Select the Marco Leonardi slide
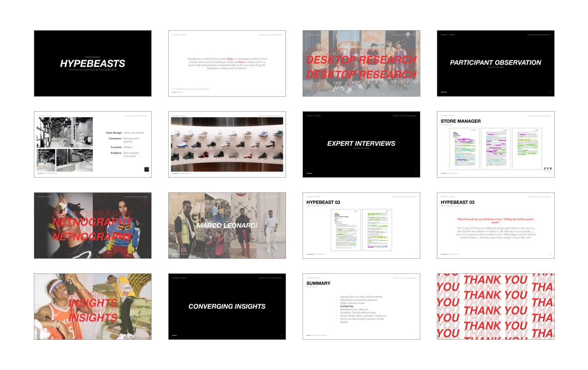 227,225
